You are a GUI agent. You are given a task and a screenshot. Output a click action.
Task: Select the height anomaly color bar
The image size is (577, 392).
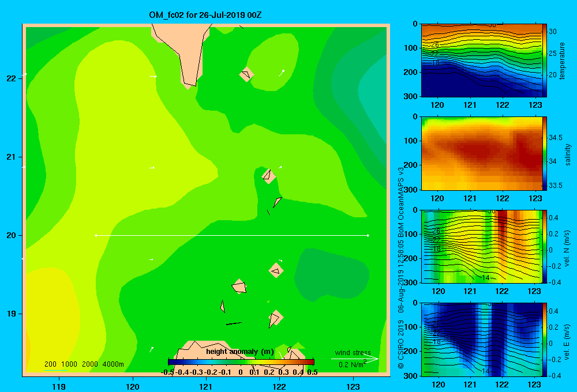coord(241,362)
